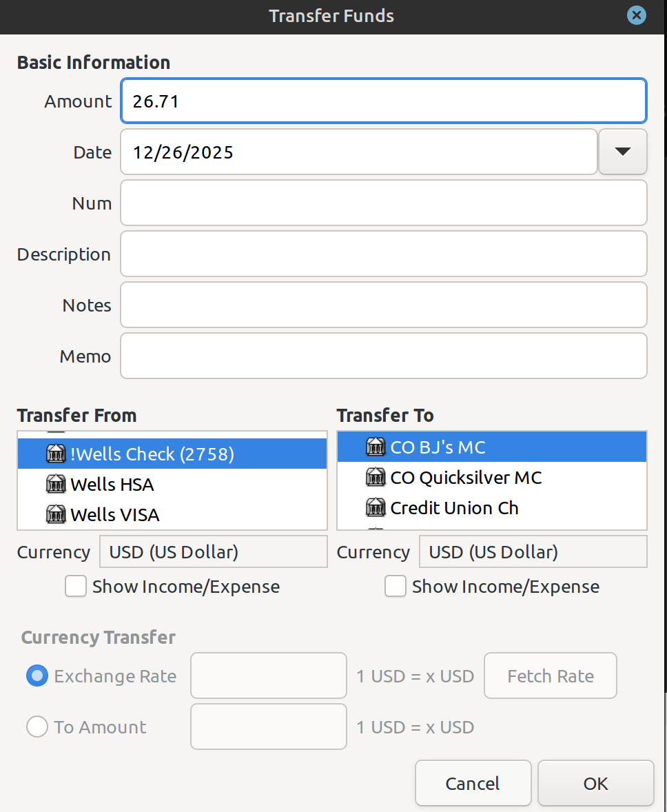Enable Show Income/Expense under Transfer From
667x812 pixels.
[76, 587]
